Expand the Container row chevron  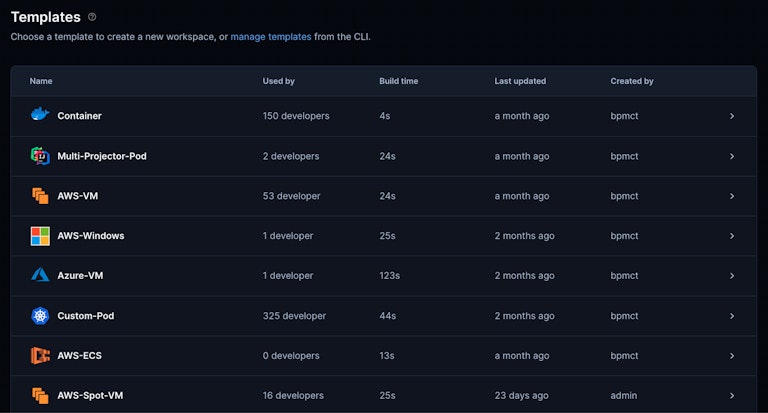[732, 116]
